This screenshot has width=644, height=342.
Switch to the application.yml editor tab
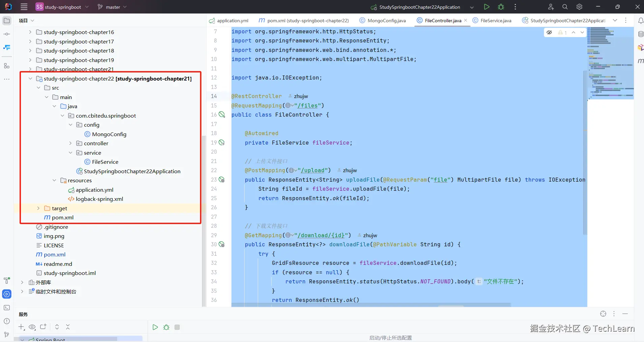point(229,21)
